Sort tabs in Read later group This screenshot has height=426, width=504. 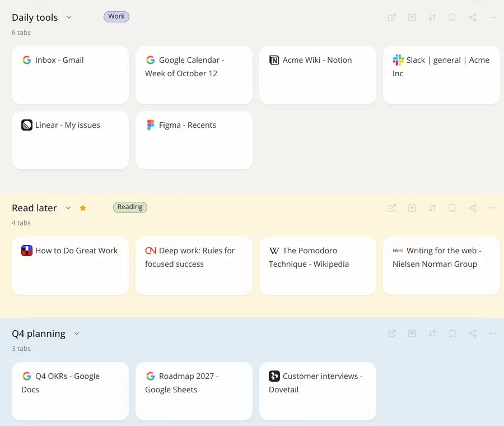432,208
